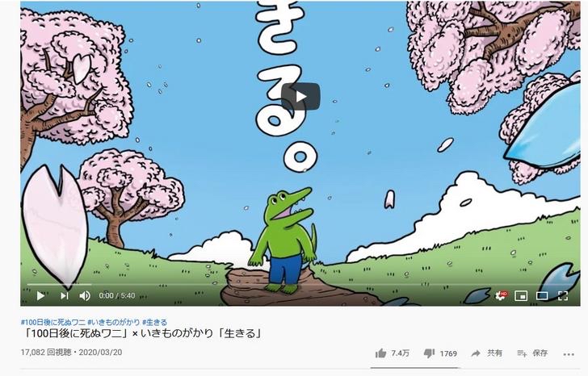The height and width of the screenshot is (376, 588).
Task: Save video to playlist with 保存
Action: 532,353
